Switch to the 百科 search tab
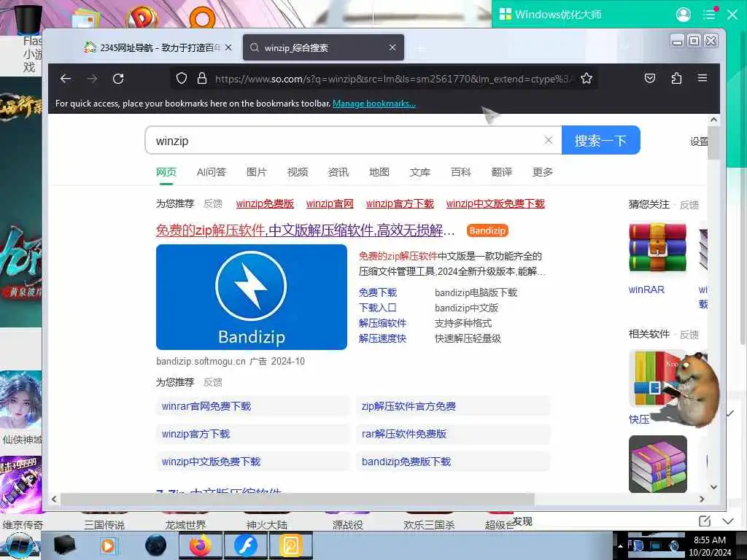 point(461,172)
